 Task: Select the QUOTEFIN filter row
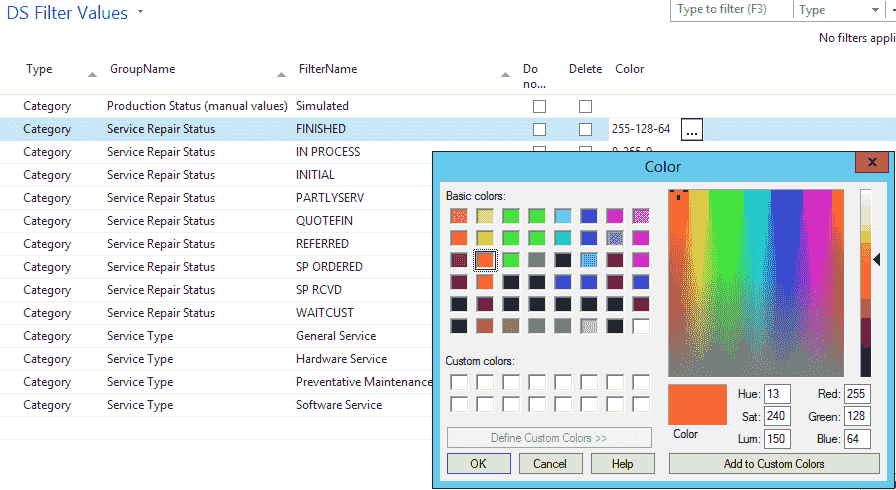pyautogui.click(x=324, y=221)
